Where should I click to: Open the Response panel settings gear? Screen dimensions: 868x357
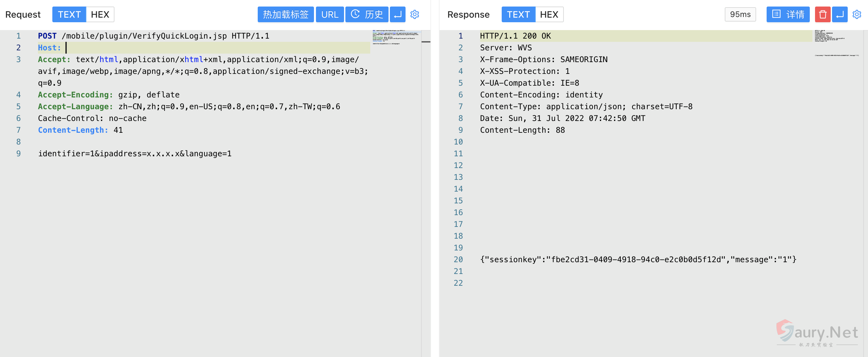click(857, 14)
